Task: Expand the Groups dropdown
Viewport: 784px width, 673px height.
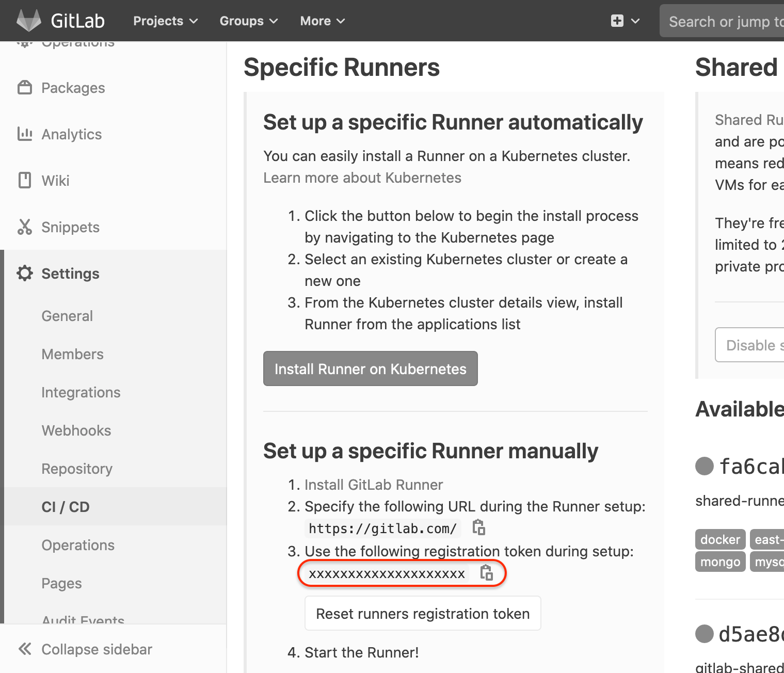Action: click(x=249, y=21)
